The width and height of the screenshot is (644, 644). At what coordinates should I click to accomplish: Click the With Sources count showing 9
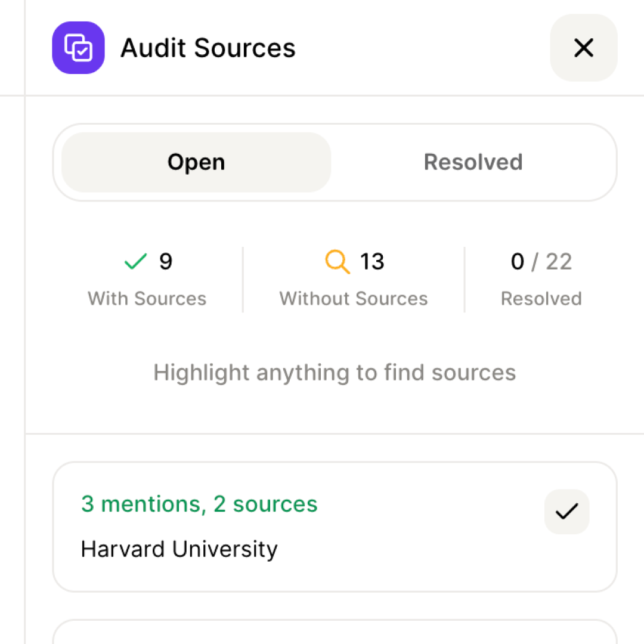tap(165, 261)
